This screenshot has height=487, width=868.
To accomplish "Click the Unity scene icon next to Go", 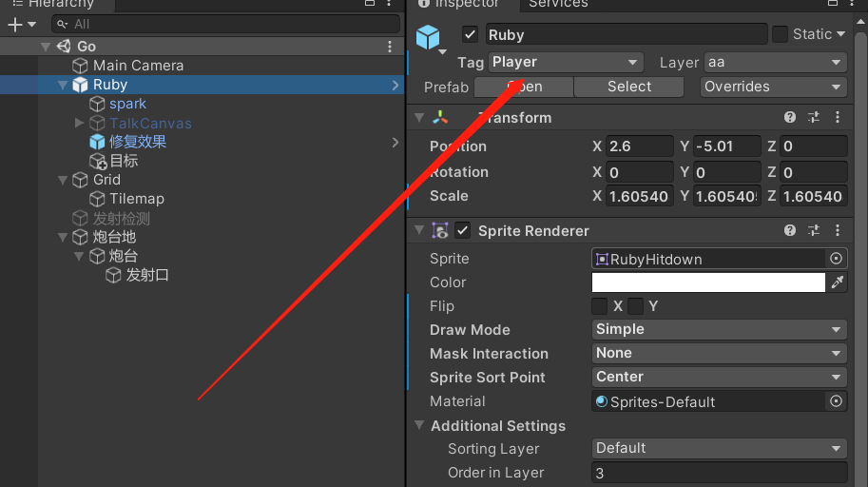I will [65, 46].
